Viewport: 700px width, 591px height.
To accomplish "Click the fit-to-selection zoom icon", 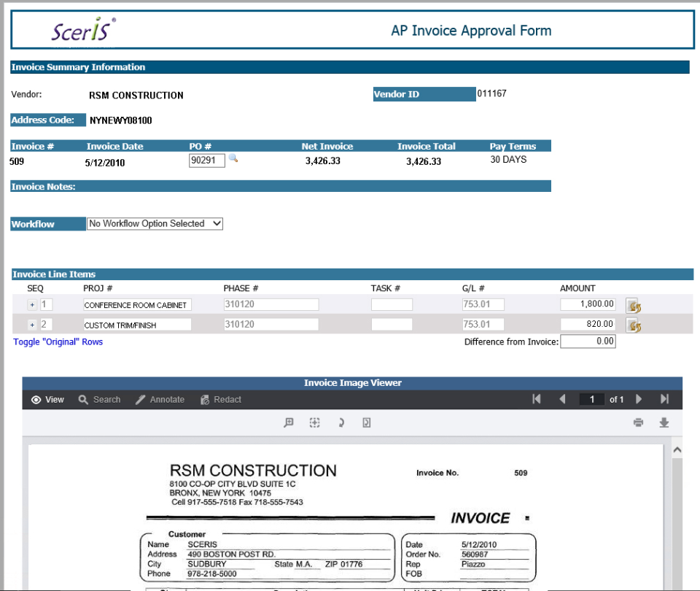I will [x=315, y=422].
